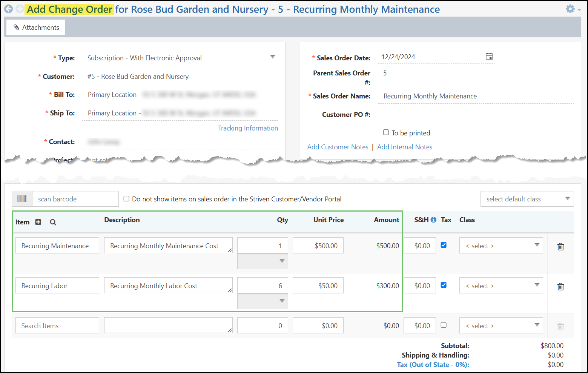Open unit dropdown under Recurring Maintenance quantity

263,261
